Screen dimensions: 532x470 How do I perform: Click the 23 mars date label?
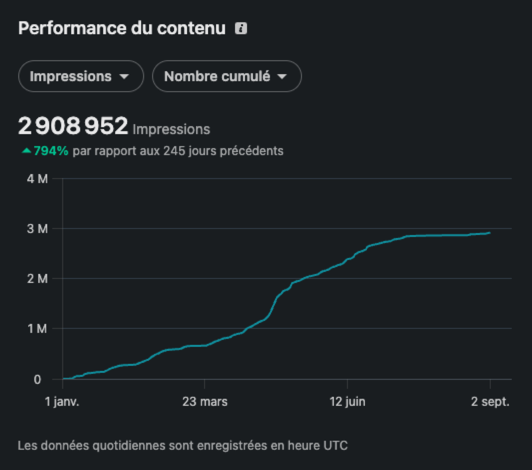click(205, 402)
